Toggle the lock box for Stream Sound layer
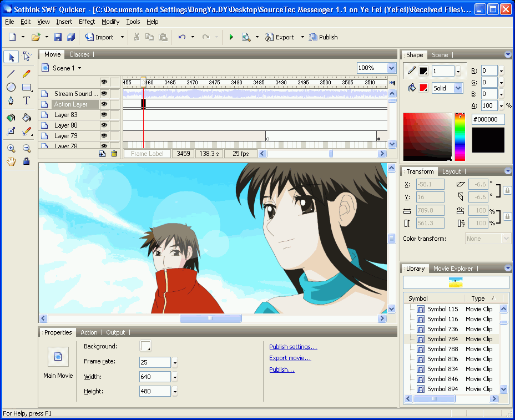515x420 pixels. click(114, 94)
